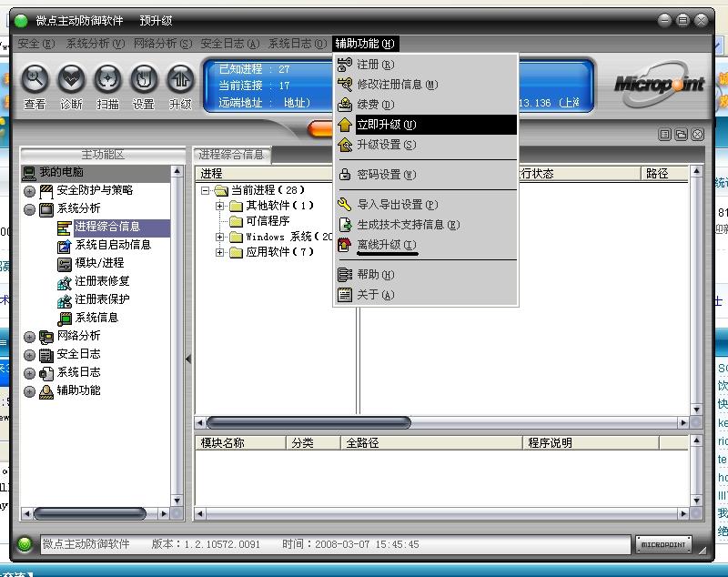The width and height of the screenshot is (728, 577).
Task: Click the 离线升级 red icon
Action: tap(345, 245)
